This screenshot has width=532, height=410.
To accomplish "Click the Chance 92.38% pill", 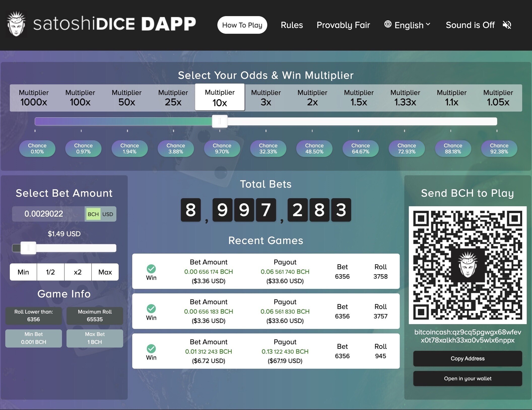I will tap(499, 149).
